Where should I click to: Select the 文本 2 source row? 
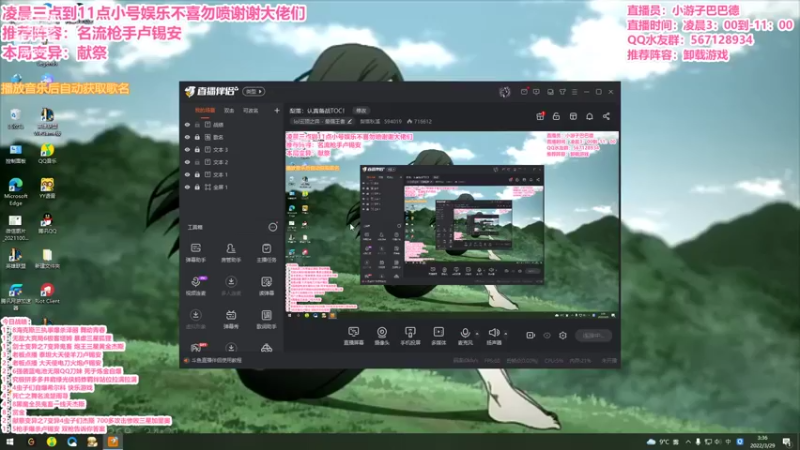pos(231,162)
